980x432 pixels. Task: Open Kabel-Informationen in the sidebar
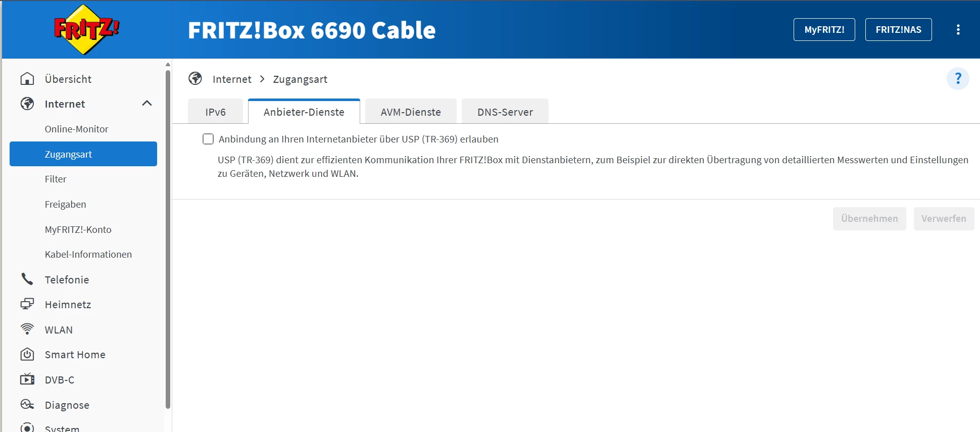pos(88,254)
